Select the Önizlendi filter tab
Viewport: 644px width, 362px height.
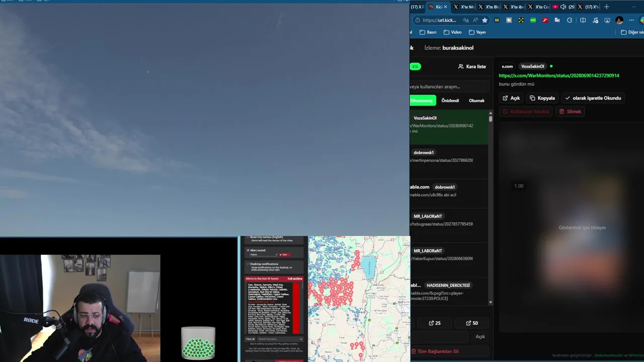[x=450, y=101]
